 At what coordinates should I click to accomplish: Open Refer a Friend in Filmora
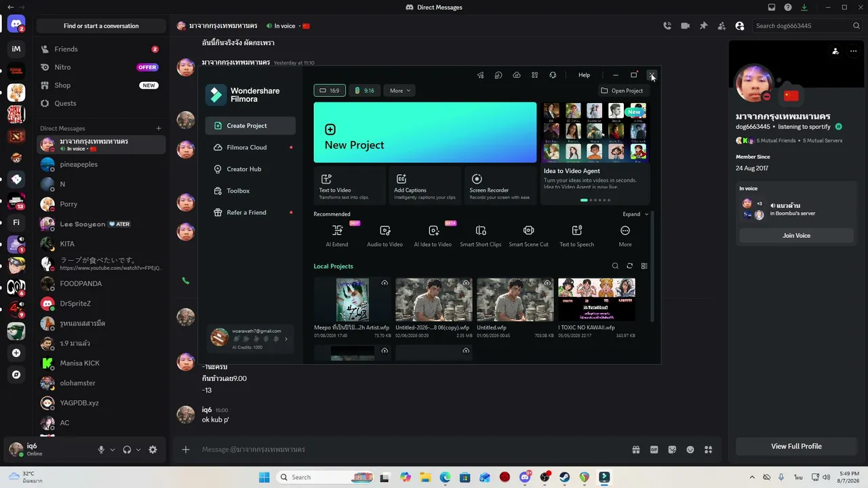coord(250,212)
